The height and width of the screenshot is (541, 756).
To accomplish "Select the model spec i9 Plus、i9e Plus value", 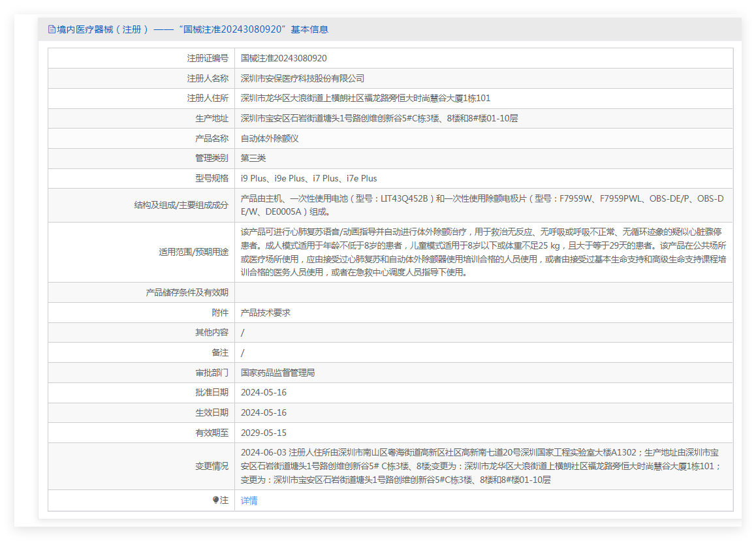I will pos(309,178).
